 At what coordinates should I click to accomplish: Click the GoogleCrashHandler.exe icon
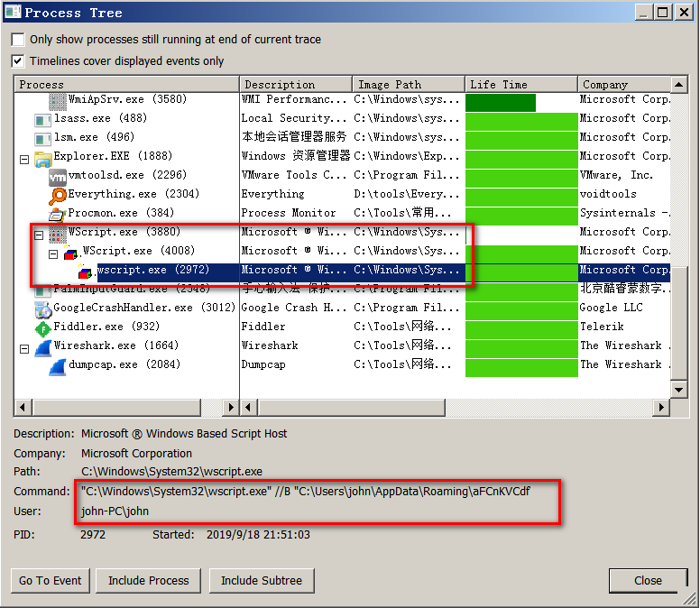43,309
